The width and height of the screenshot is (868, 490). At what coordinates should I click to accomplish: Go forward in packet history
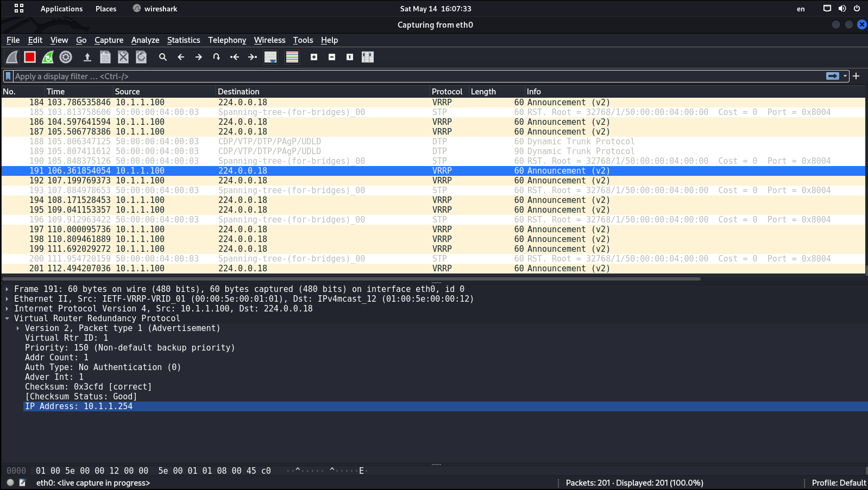click(199, 57)
